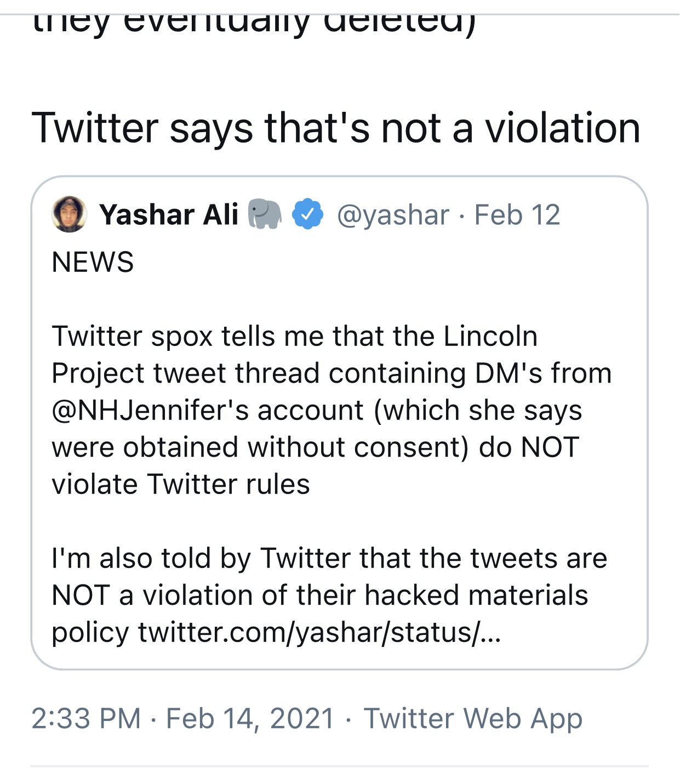Viewport: 680px width, 784px height.
Task: Click the "Twitter says that's not a violation" text
Action: 336,128
